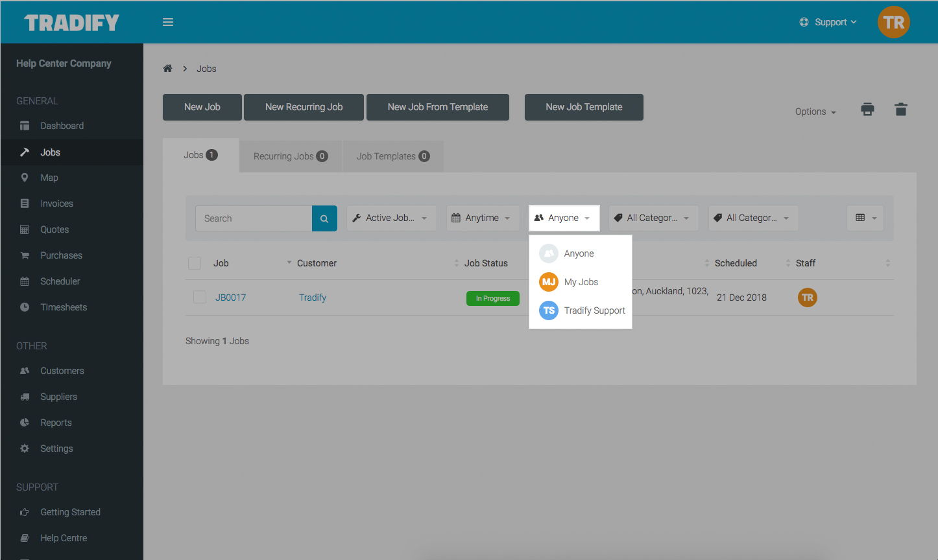Click the Help Center Company name
The height and width of the screenshot is (560, 938).
(x=64, y=64)
